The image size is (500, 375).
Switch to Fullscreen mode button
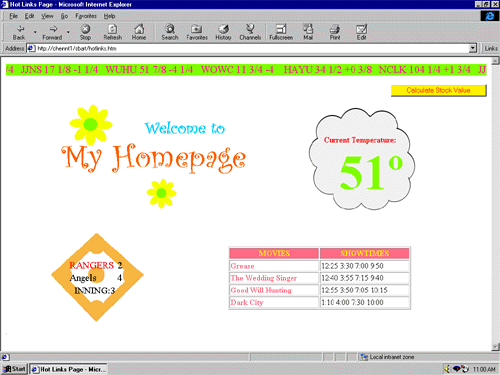tap(281, 32)
